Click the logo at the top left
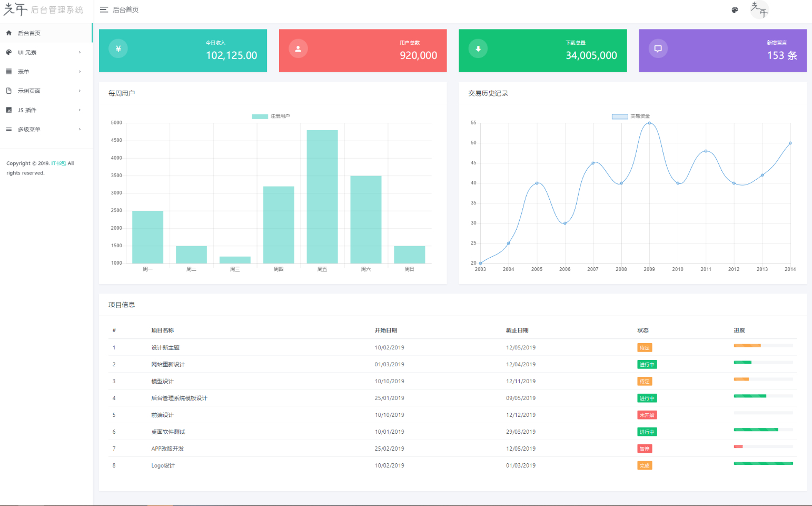Screen dimensions: 812x506 click(x=43, y=9)
